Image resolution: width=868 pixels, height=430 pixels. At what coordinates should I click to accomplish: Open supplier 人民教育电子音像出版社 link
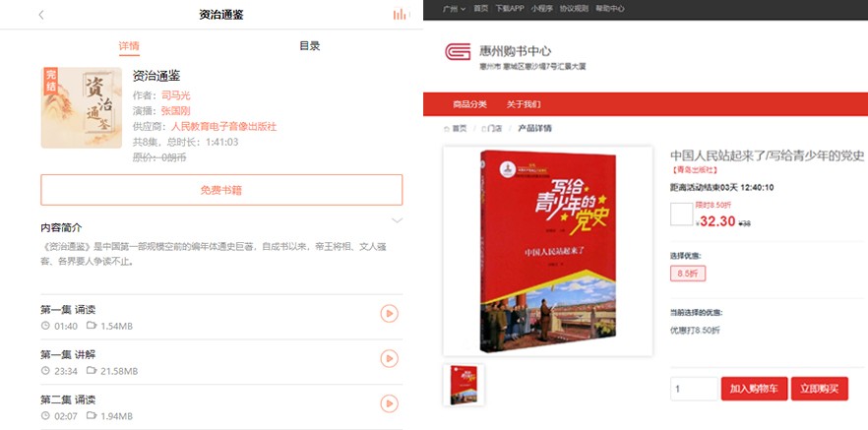click(x=223, y=126)
